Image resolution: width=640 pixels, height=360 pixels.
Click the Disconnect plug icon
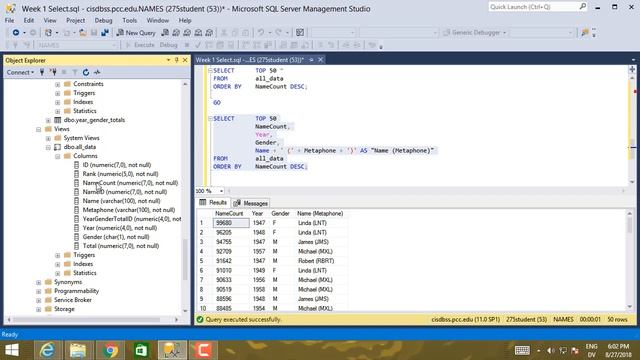click(53, 72)
